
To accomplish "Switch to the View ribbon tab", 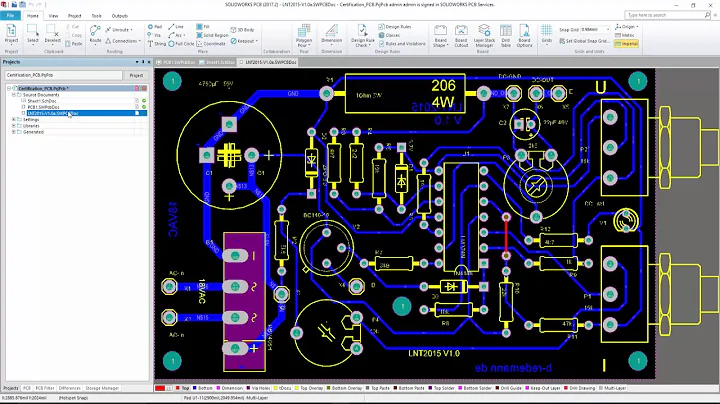I will (x=53, y=16).
